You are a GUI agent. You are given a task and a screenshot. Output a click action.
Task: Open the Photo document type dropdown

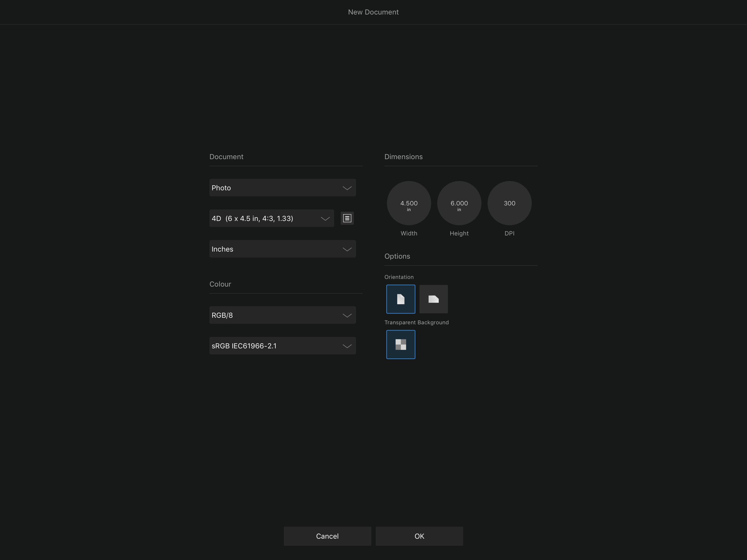pos(282,188)
